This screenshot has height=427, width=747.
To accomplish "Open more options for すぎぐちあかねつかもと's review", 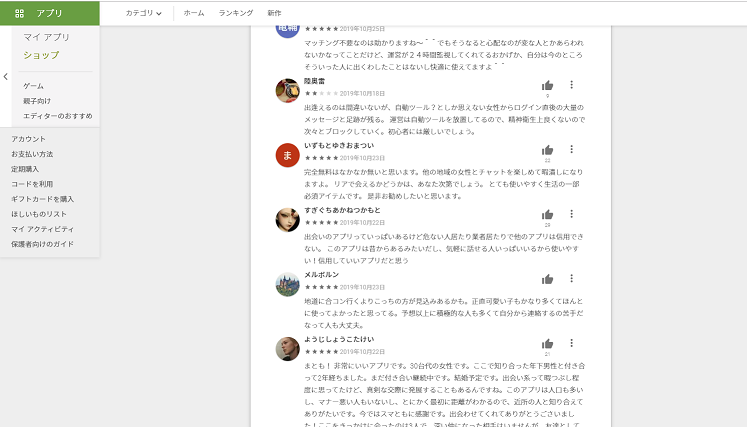I will pos(571,214).
